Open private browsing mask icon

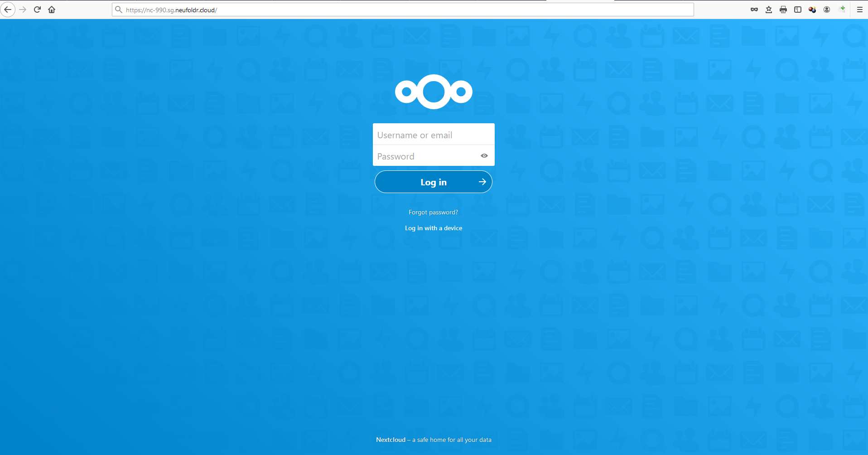(x=754, y=10)
